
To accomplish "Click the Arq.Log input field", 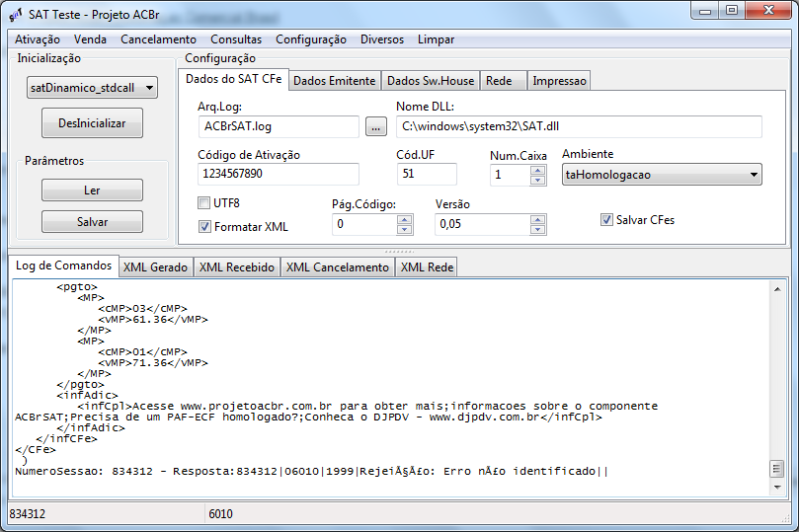I will tap(279, 126).
